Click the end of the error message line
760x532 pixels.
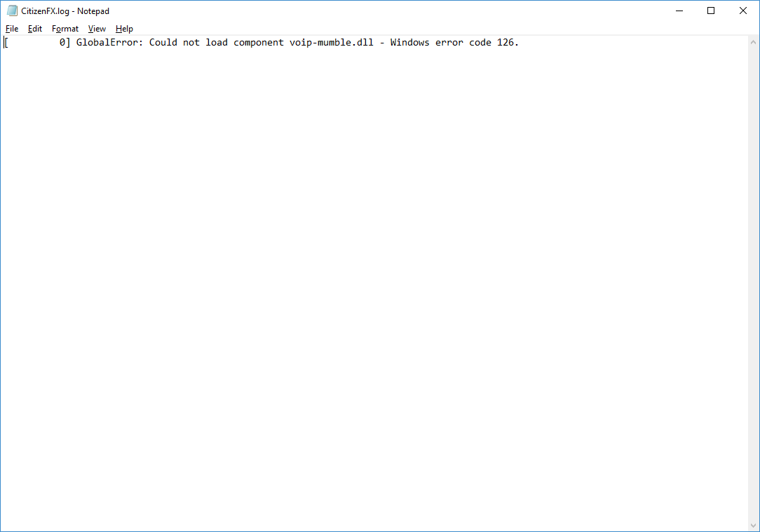coord(520,42)
